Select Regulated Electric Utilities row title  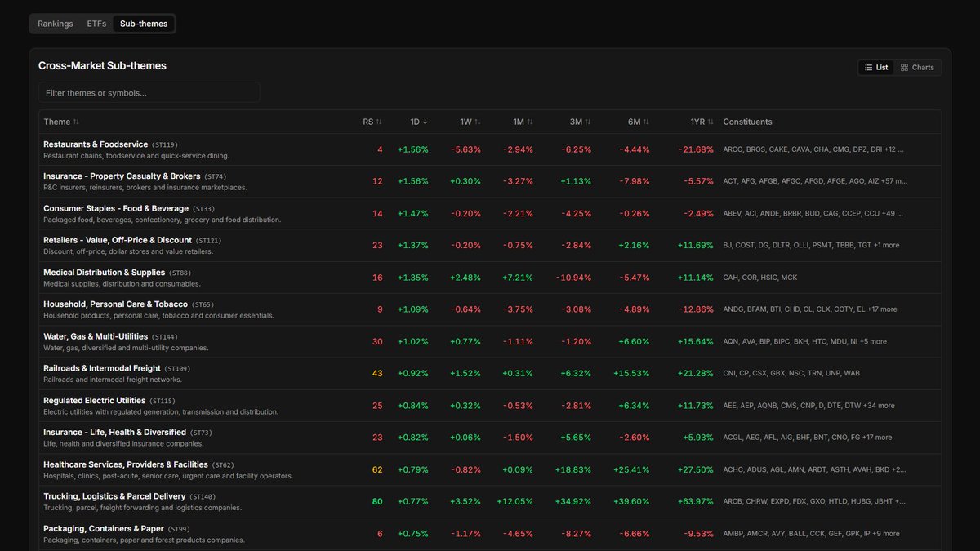click(95, 401)
